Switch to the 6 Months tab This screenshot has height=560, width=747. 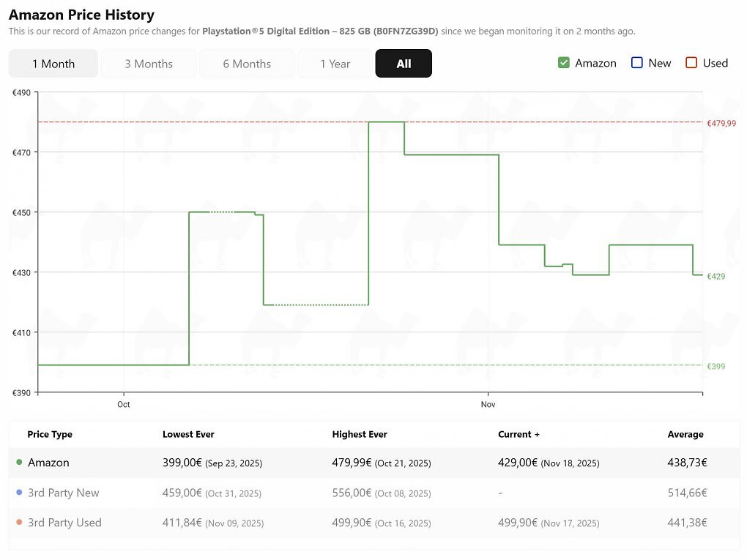click(247, 64)
